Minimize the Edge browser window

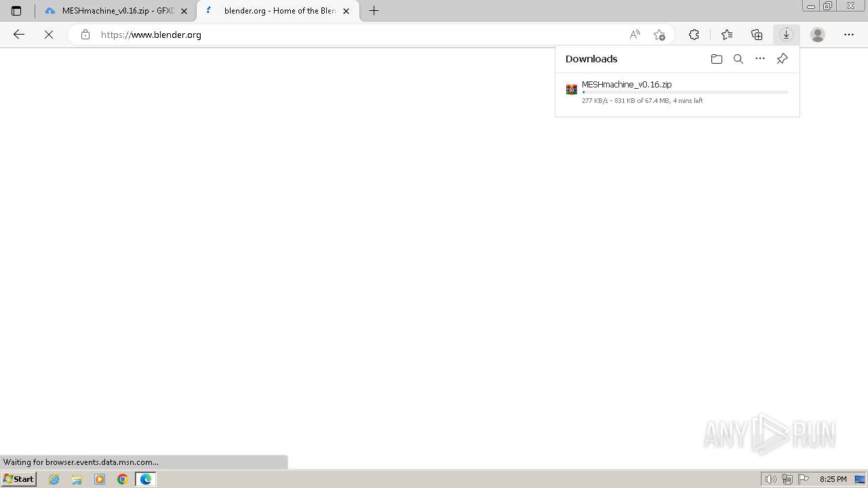(811, 6)
